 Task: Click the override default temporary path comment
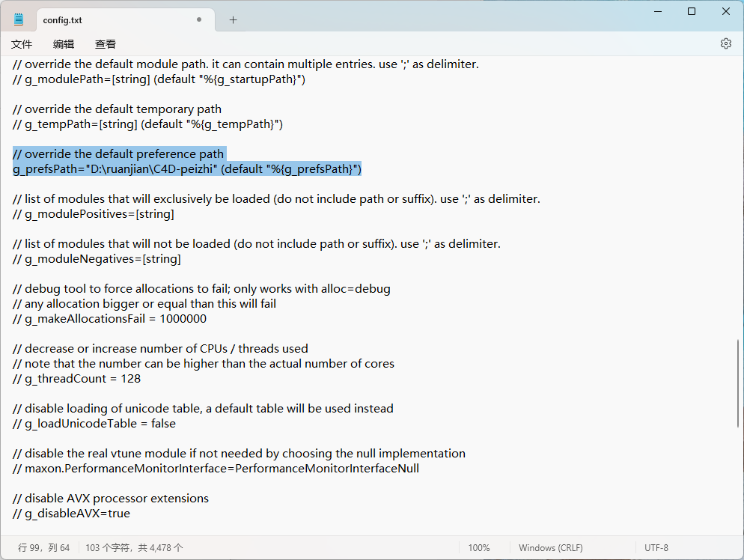click(118, 109)
